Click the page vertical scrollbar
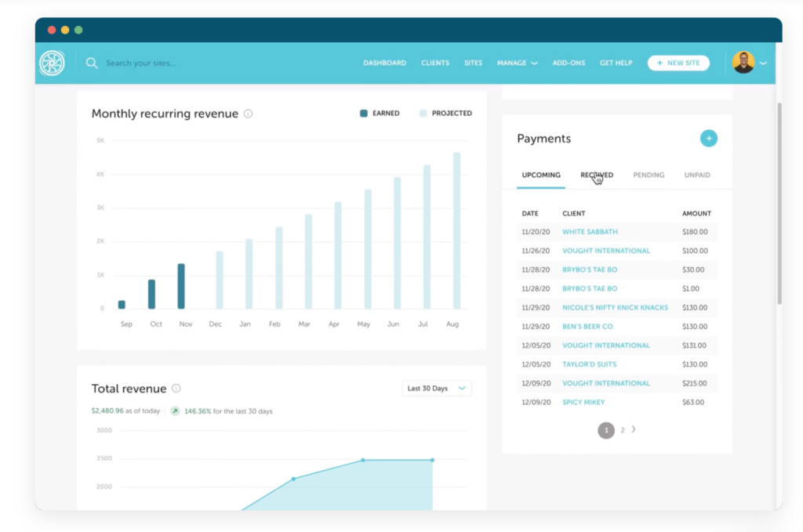Image resolution: width=803 pixels, height=532 pixels. pos(779,204)
